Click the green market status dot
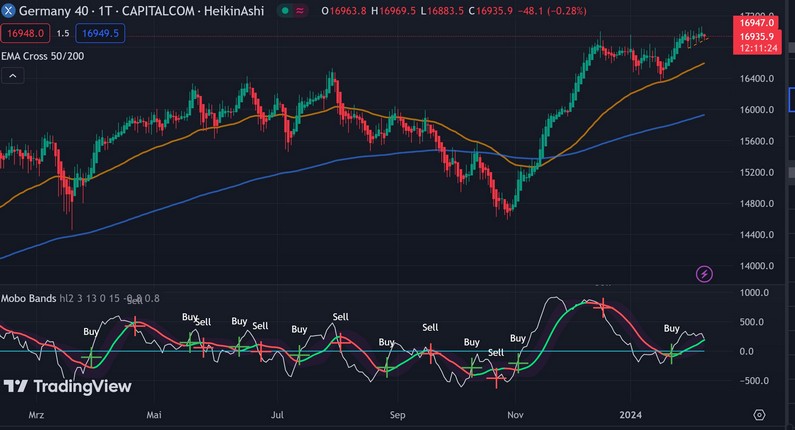This screenshot has height=430, width=795. 285,10
